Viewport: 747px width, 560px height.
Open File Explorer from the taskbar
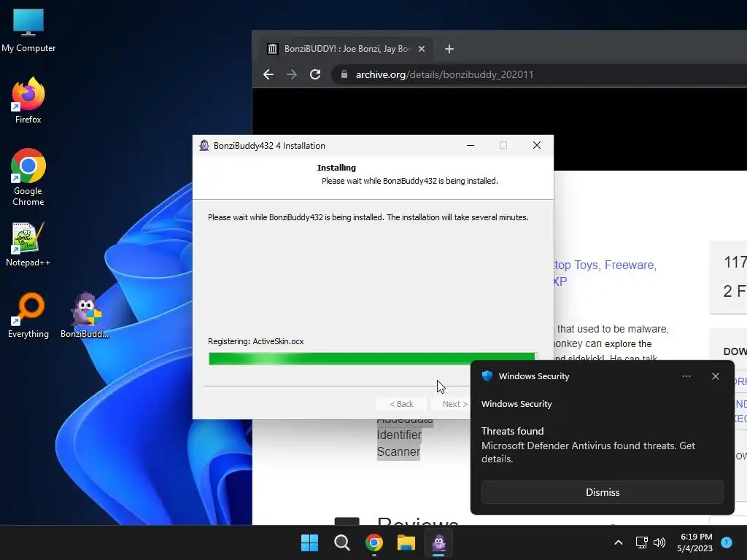pos(406,542)
